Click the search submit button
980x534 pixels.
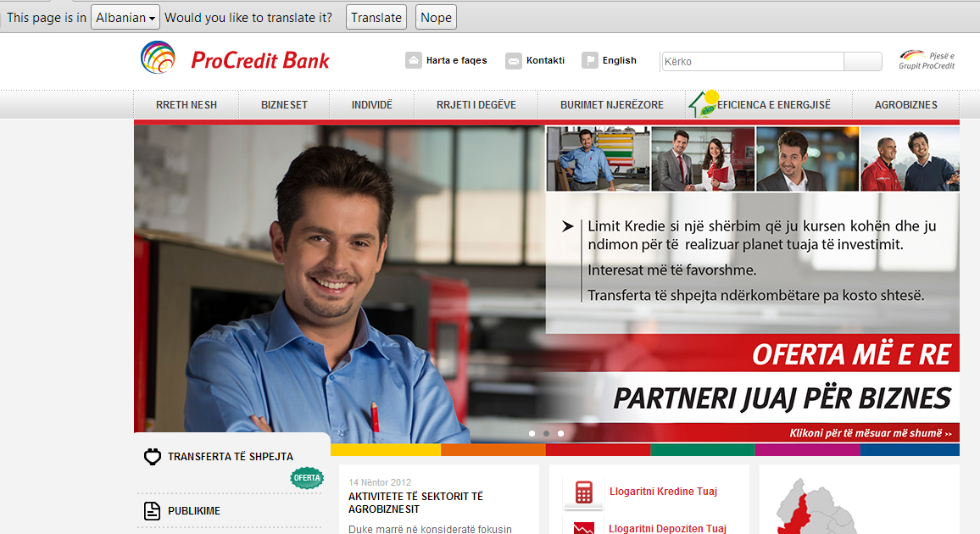tap(863, 61)
